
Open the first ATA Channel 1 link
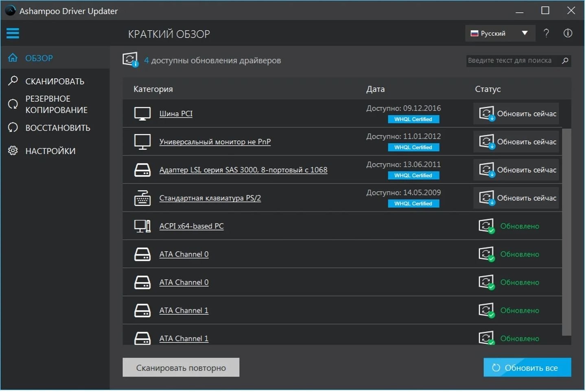point(184,310)
